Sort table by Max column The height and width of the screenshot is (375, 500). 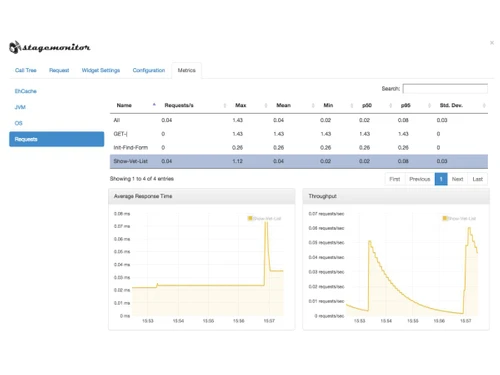[249, 105]
